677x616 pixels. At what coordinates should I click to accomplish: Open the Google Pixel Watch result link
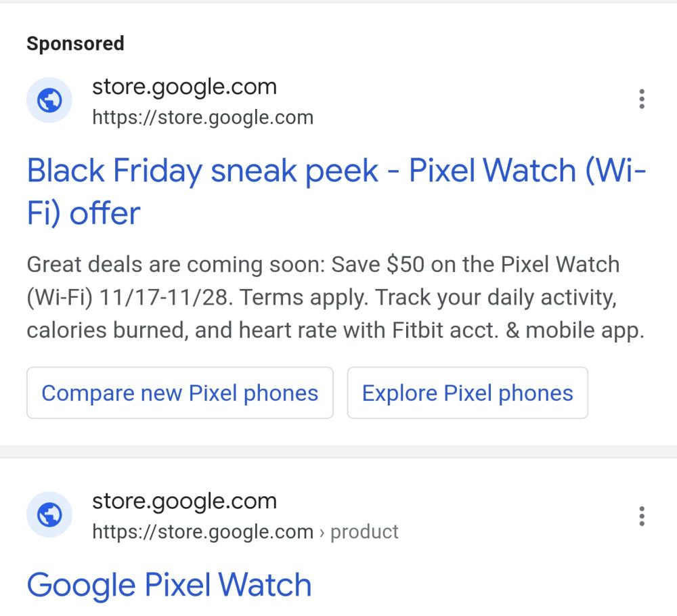click(169, 585)
